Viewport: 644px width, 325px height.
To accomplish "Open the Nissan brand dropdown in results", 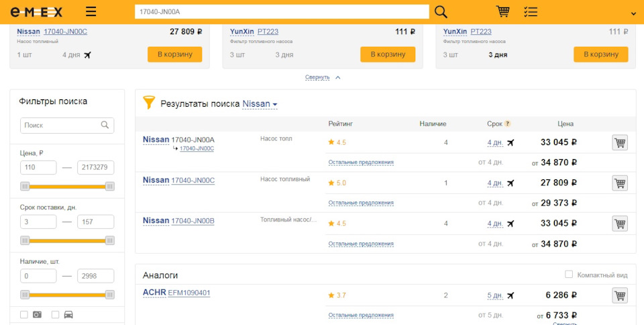I will coord(260,104).
